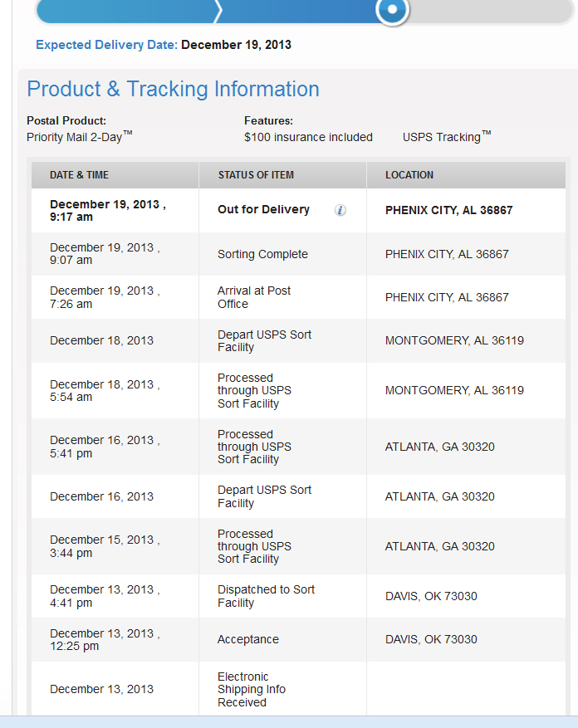Click the Arrival at Post Office status
The image size is (578, 728).
[x=254, y=297]
